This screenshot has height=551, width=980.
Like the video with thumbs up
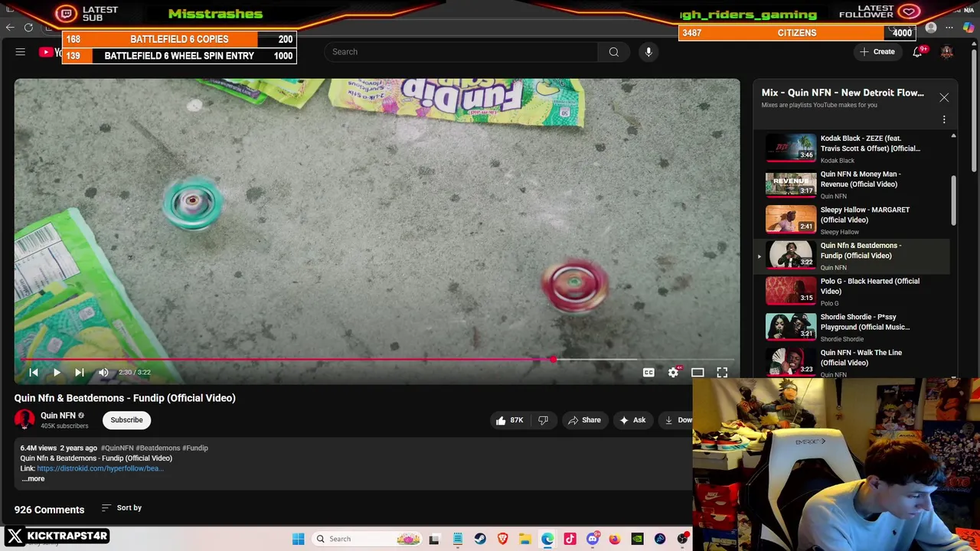click(x=509, y=420)
